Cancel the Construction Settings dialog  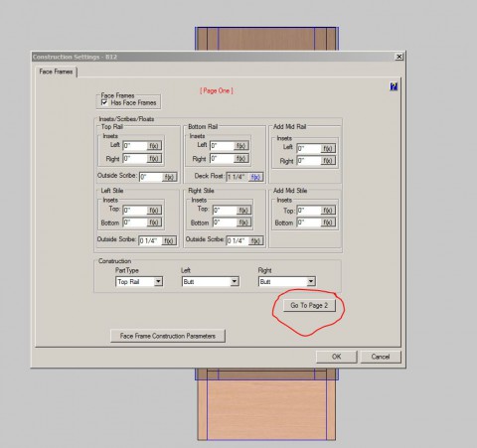coord(381,357)
